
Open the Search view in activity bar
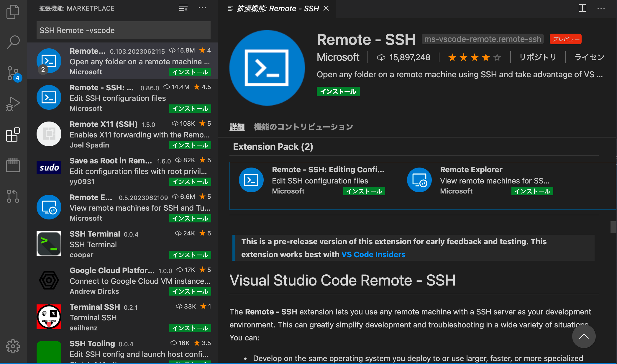click(x=13, y=42)
